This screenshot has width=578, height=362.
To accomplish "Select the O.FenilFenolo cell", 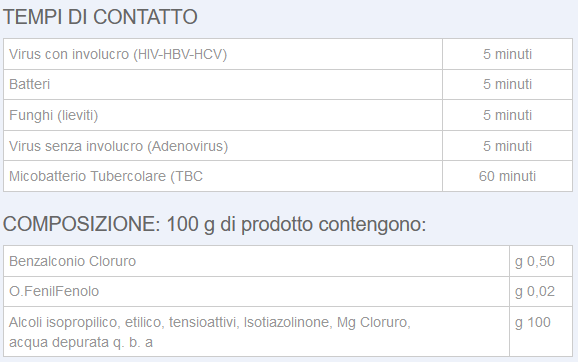I will (x=257, y=291).
